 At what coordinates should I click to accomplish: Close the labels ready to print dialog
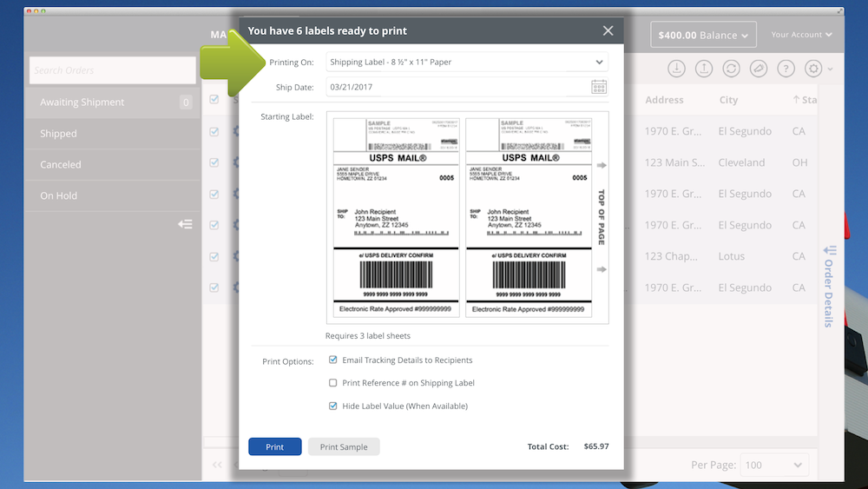(x=608, y=30)
